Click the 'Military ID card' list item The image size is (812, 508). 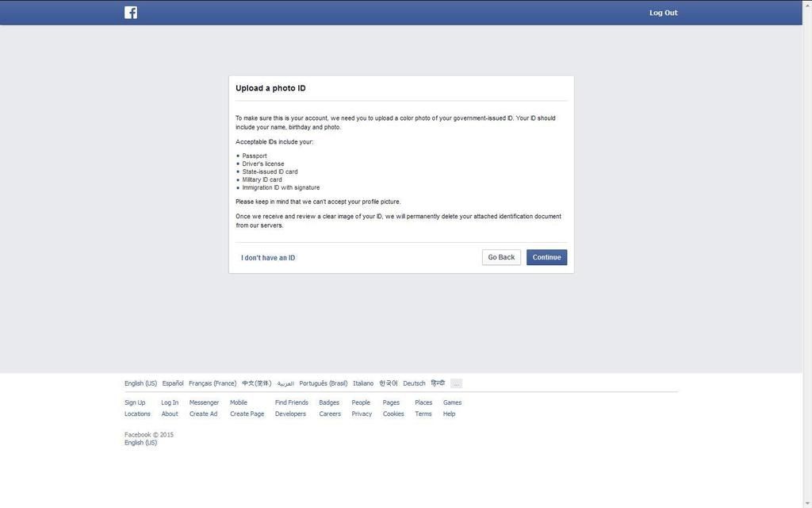[x=262, y=180]
